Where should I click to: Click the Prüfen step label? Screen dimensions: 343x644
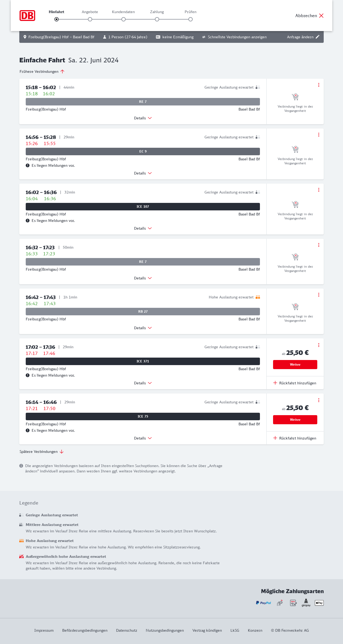click(191, 12)
